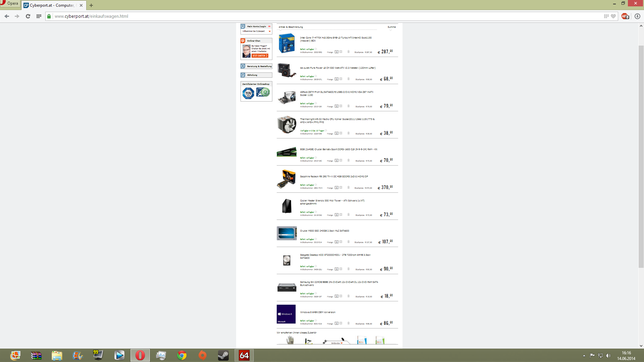Click the Adblock extension icon in address bar
This screenshot has width=644, height=362.
click(625, 16)
